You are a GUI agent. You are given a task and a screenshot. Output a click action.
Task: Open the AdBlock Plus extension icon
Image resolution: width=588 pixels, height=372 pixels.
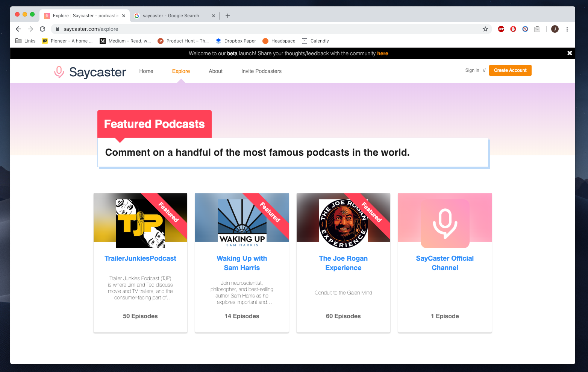click(x=501, y=29)
